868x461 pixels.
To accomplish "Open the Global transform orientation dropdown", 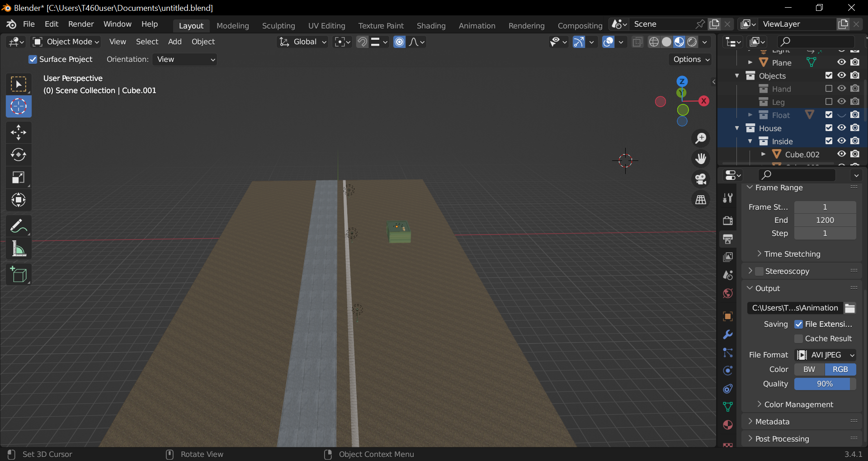I will coord(302,42).
